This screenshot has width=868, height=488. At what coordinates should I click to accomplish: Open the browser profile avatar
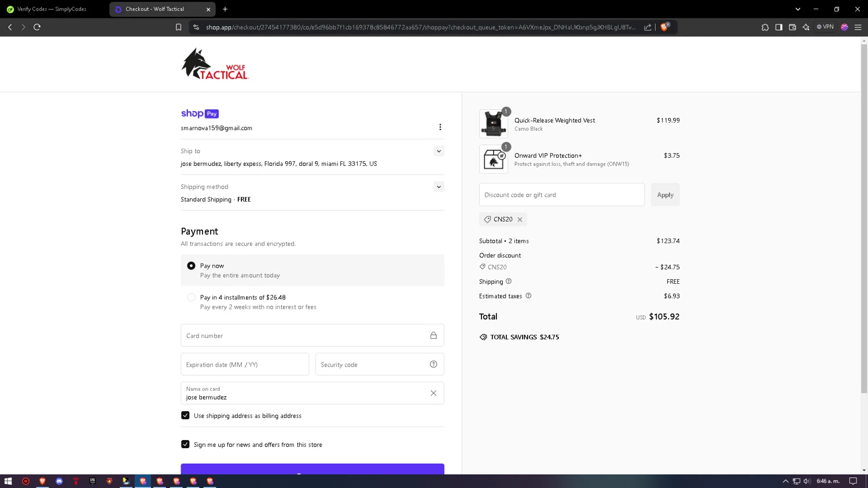coord(844,27)
